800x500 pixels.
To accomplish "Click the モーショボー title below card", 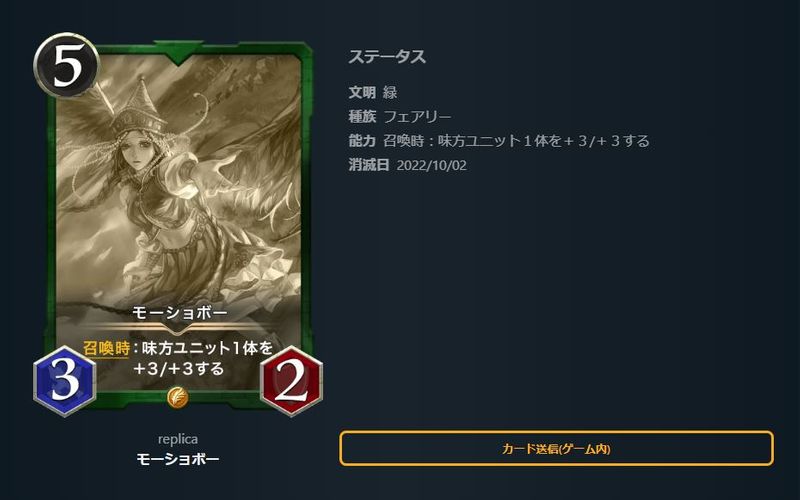I will click(178, 459).
